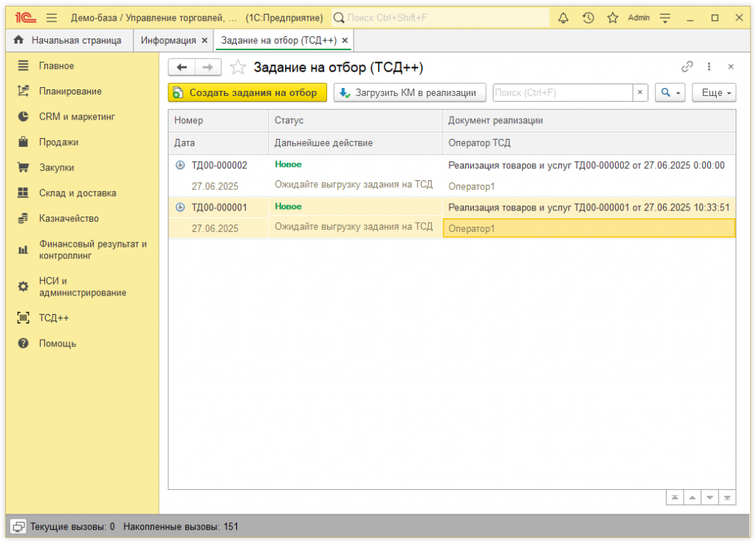Copy link using the chain icon
The height and width of the screenshot is (543, 756).
[x=687, y=66]
